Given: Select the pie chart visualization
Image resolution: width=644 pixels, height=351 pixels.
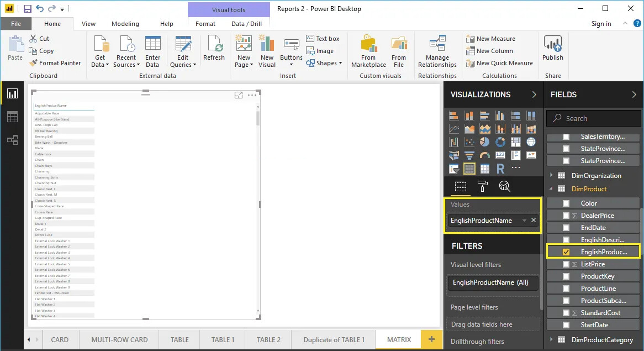Looking at the screenshot, I should coord(484,142).
